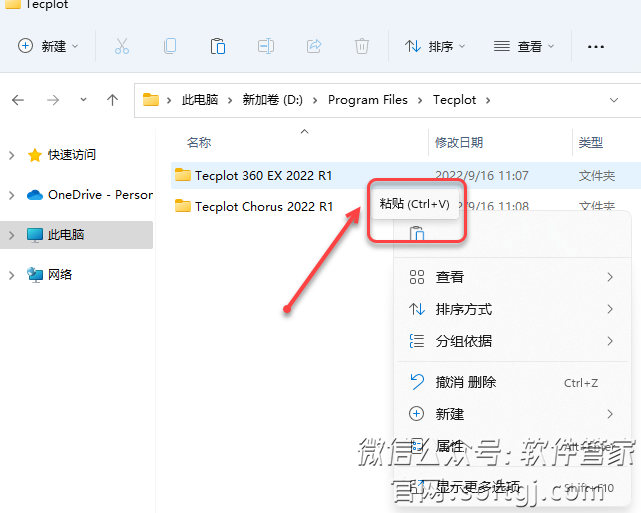Click the Cut scissors icon
The image size is (641, 513).
pos(122,46)
